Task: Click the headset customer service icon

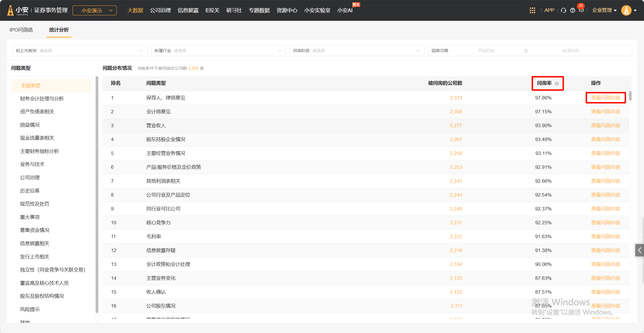Action: click(x=563, y=10)
